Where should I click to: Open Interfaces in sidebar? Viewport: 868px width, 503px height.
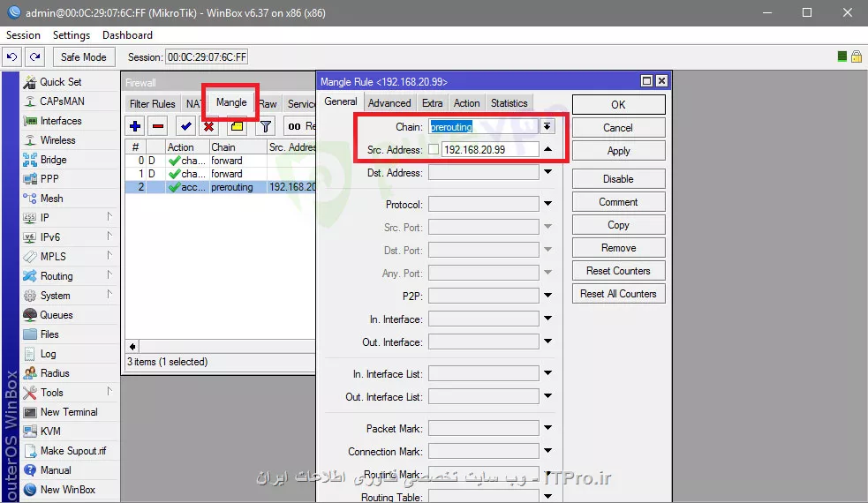point(60,121)
